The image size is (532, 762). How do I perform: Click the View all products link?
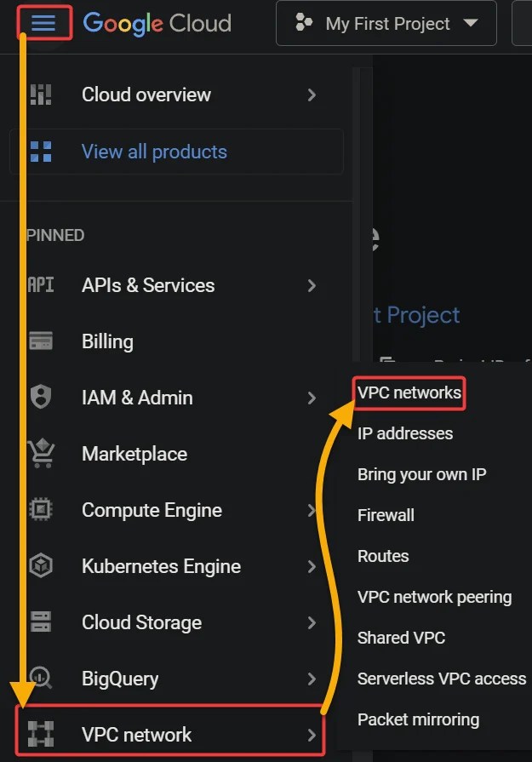point(153,151)
